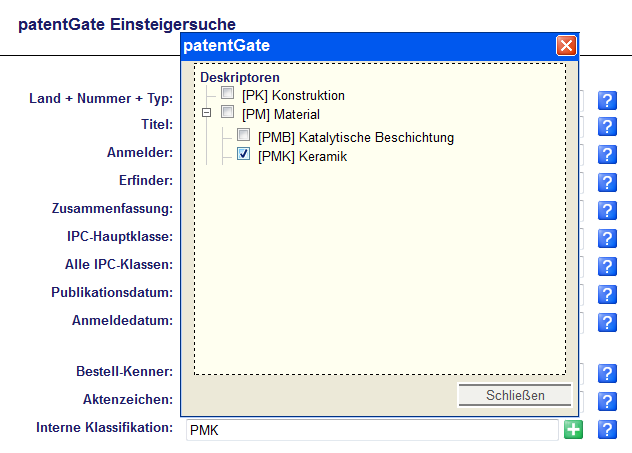Click the Erfinder label
The image size is (632, 453).
146,180
